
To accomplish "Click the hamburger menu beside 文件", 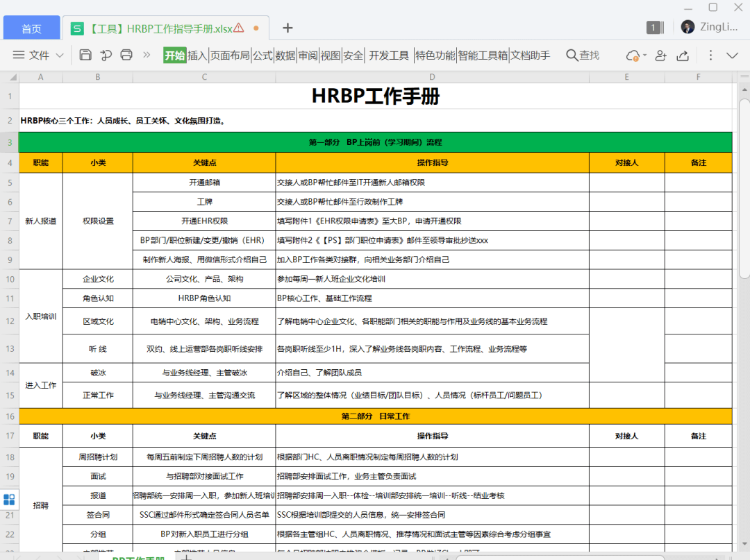I will (x=20, y=56).
